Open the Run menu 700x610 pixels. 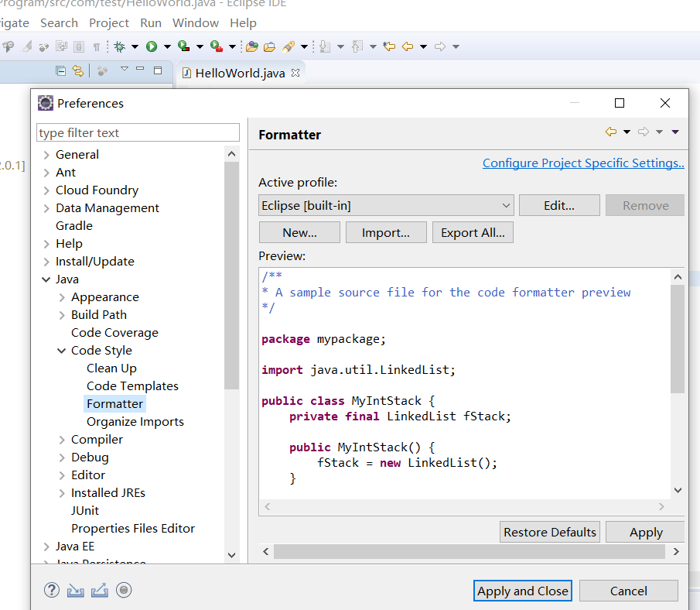tap(151, 22)
